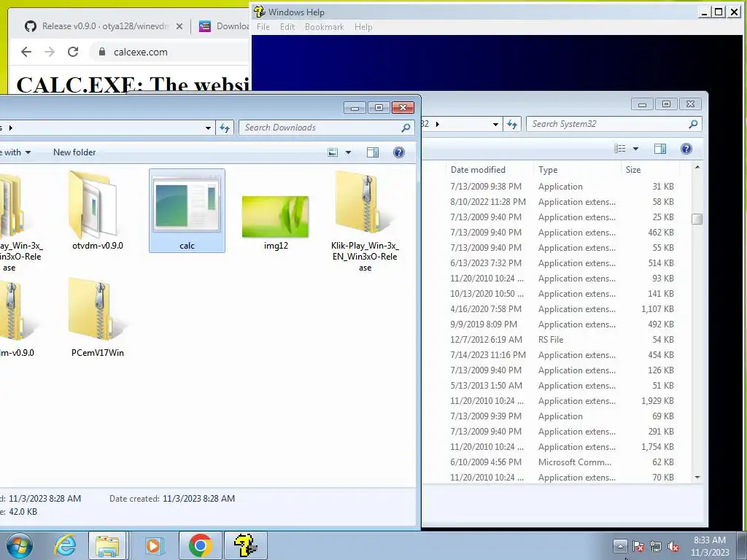Image resolution: width=747 pixels, height=560 pixels.
Task: Open the System32 view options dropdown arrow
Action: (635, 149)
